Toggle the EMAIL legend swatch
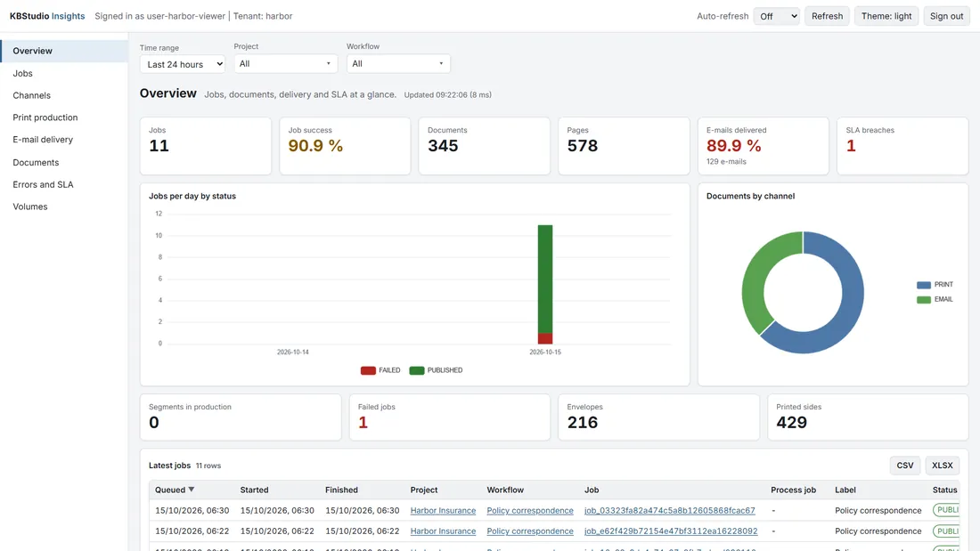Viewport: 980px width, 551px height. (x=924, y=300)
